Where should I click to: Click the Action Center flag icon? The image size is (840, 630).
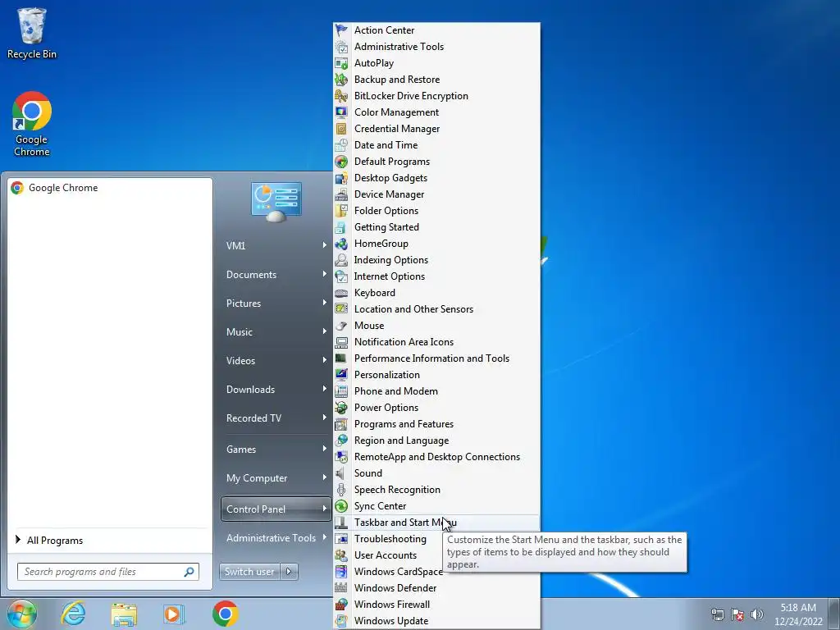(x=341, y=30)
